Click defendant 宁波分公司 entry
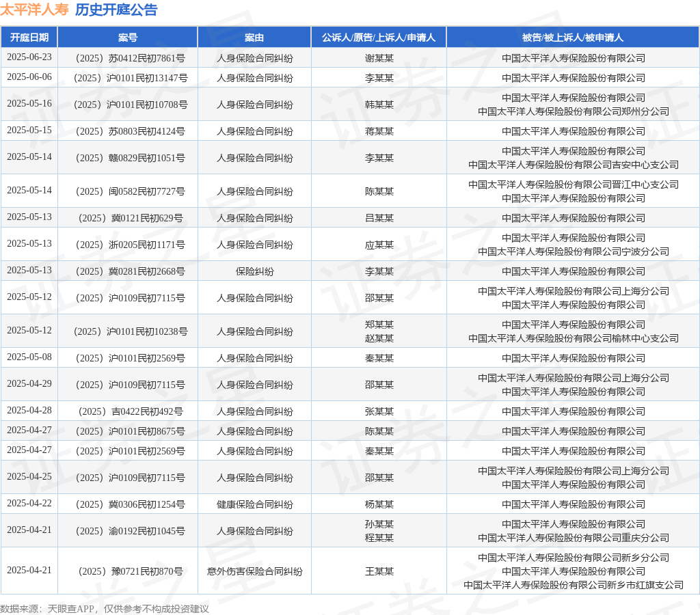The height and width of the screenshot is (615, 700). click(x=574, y=251)
